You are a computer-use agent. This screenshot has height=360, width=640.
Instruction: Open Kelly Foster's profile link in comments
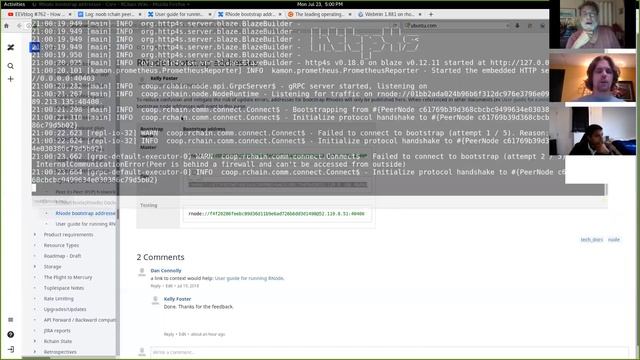tap(177, 299)
